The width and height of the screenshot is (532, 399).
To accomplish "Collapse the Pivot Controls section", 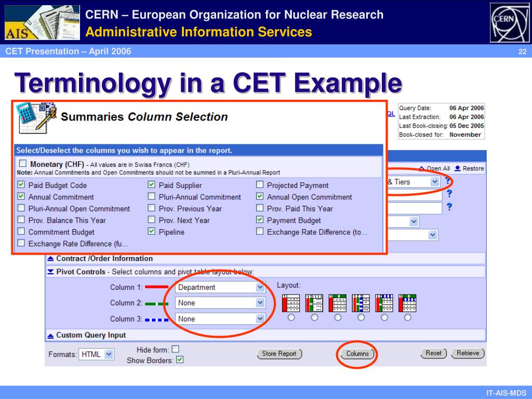I will point(50,272).
